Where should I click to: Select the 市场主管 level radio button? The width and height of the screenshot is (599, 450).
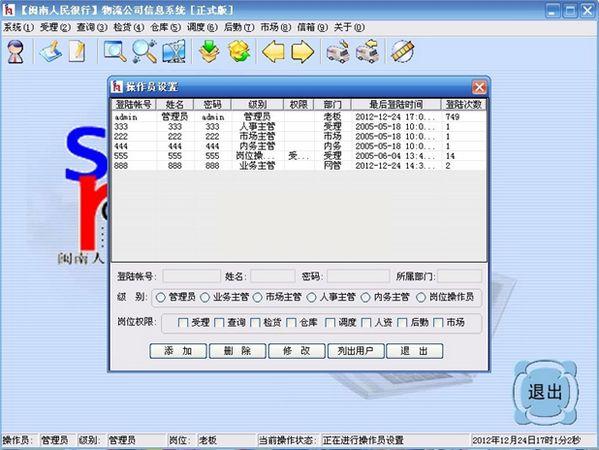coord(258,297)
